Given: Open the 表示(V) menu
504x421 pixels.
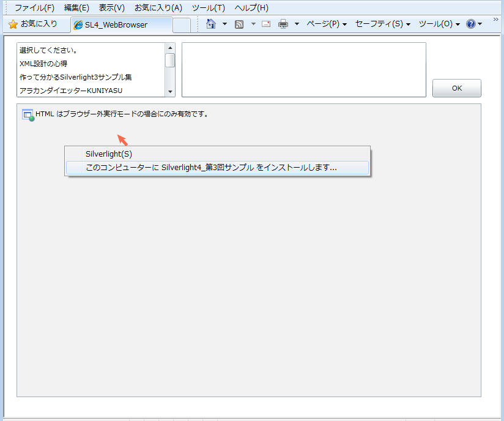Looking at the screenshot, I should [111, 8].
